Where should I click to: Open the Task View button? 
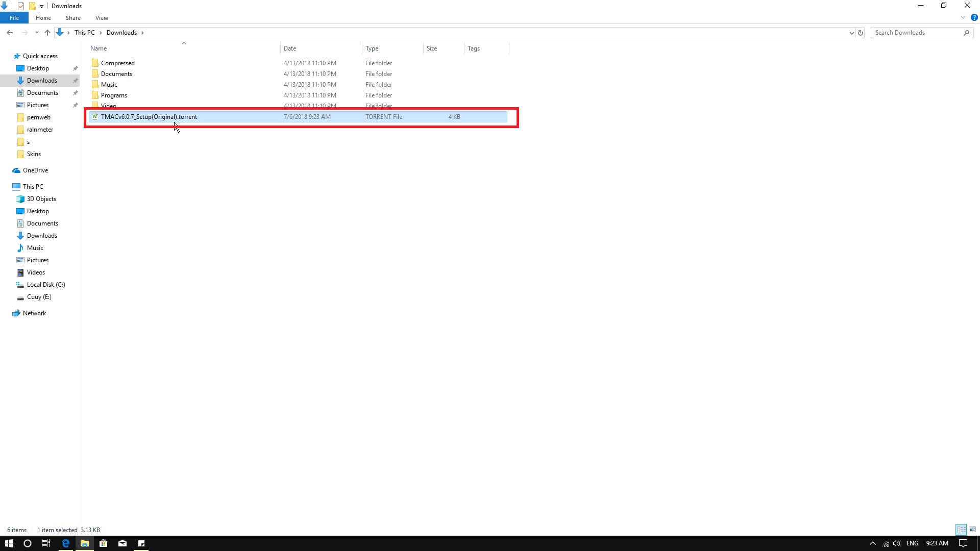point(46,543)
